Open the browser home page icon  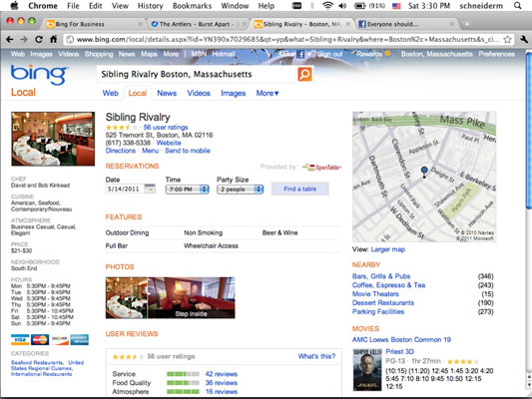[53, 39]
